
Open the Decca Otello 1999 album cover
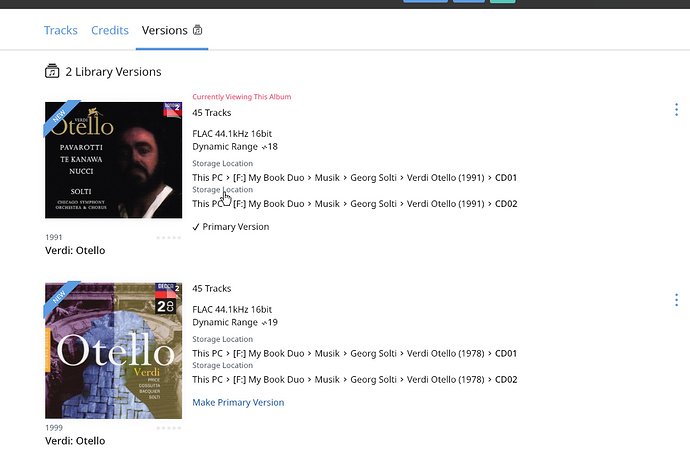[x=114, y=351]
